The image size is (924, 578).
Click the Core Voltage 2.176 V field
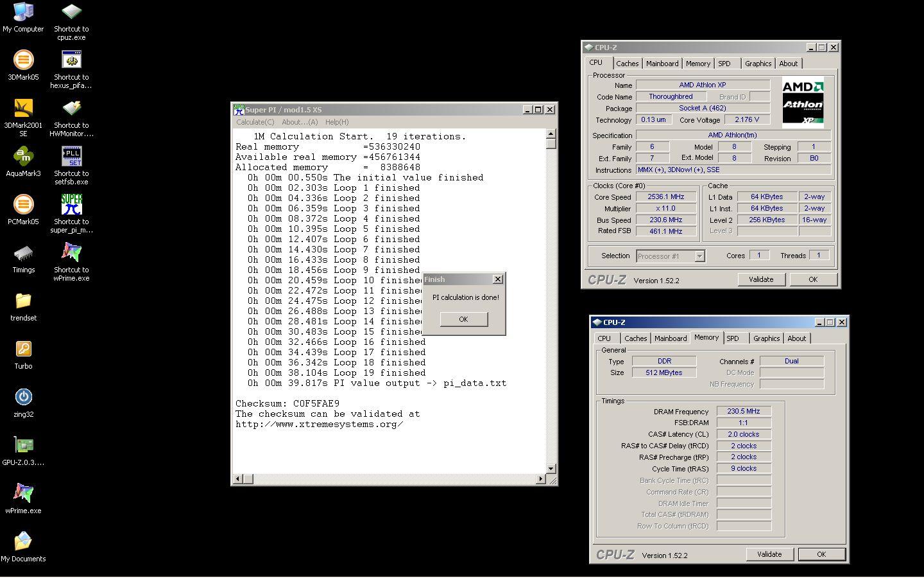748,119
